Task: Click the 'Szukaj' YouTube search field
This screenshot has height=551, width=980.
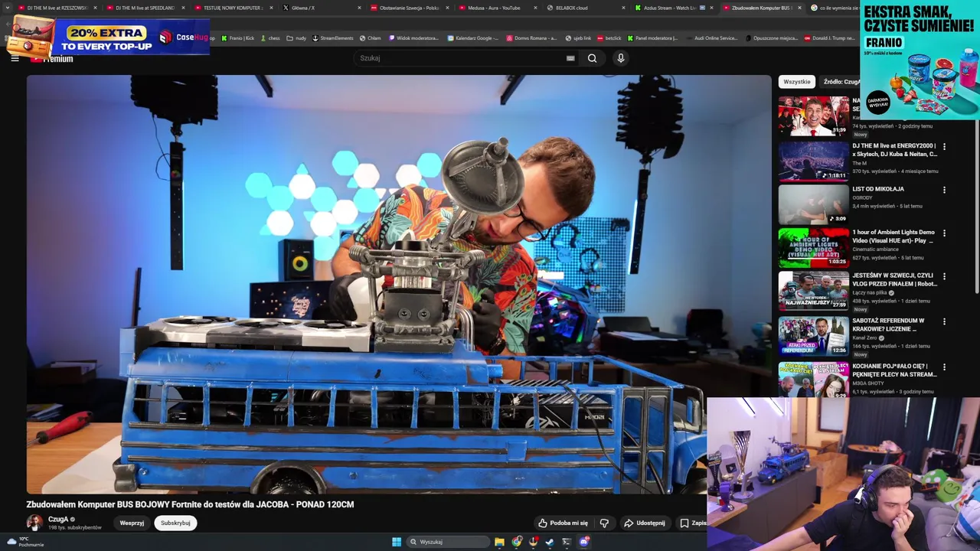Action: pos(459,58)
